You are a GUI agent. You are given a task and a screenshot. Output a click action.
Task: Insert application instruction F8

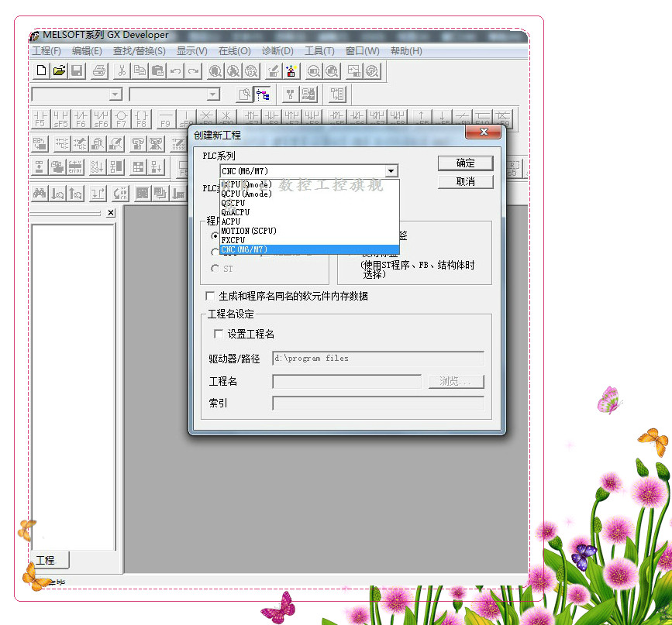click(141, 118)
